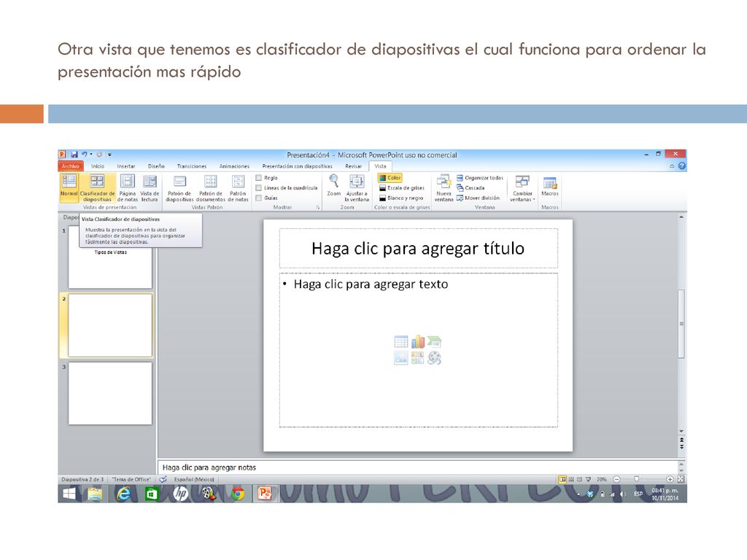Open Mostrar group dialog launcher
Screen dimensions: 747x560
click(x=318, y=208)
